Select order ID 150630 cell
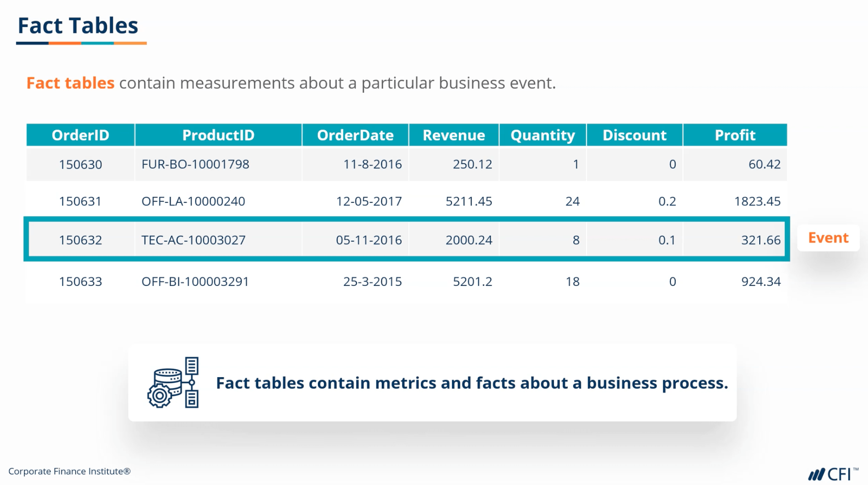The height and width of the screenshot is (485, 868). click(x=80, y=164)
